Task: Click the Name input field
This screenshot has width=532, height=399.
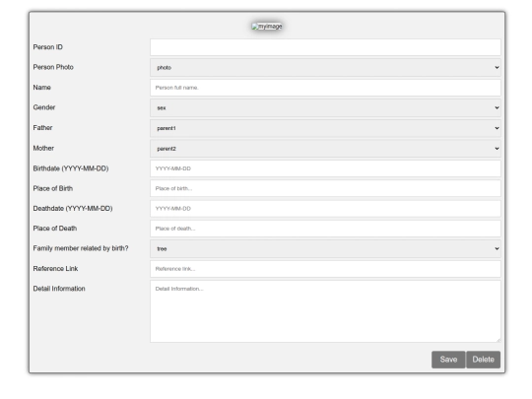Action: click(325, 88)
